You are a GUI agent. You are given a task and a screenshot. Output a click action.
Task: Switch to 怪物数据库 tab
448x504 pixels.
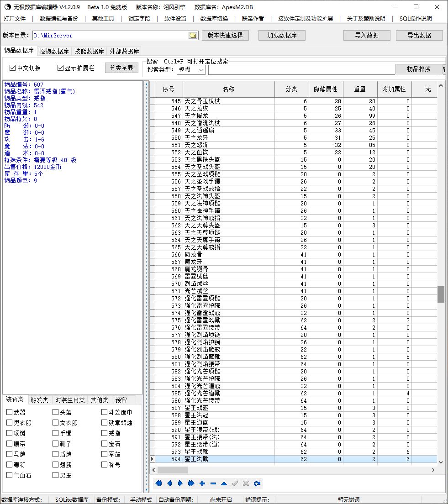coord(54,51)
